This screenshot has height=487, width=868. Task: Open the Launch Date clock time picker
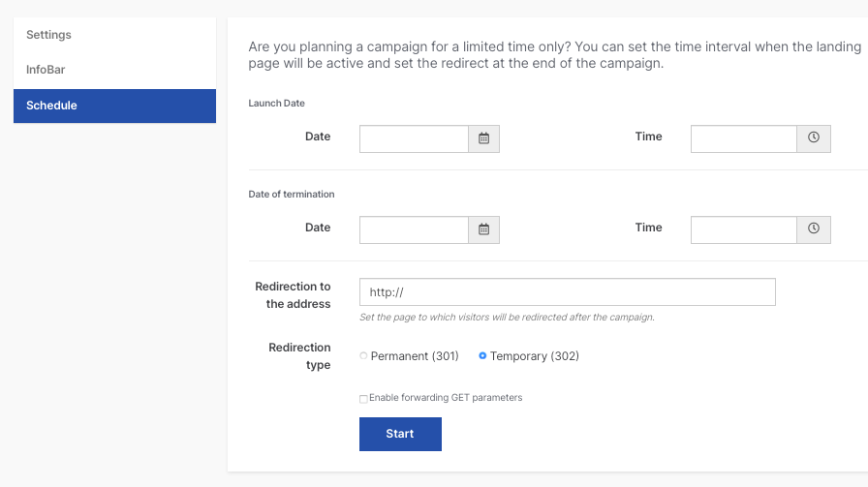pyautogui.click(x=813, y=138)
